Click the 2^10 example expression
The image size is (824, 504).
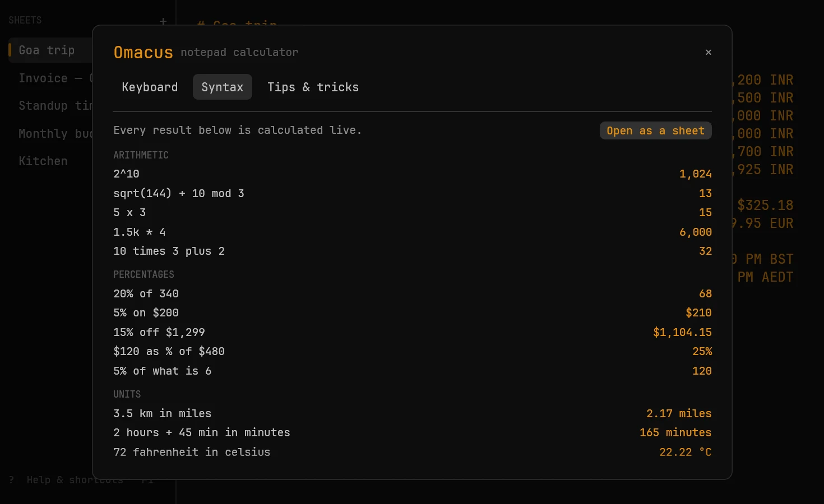tap(127, 174)
